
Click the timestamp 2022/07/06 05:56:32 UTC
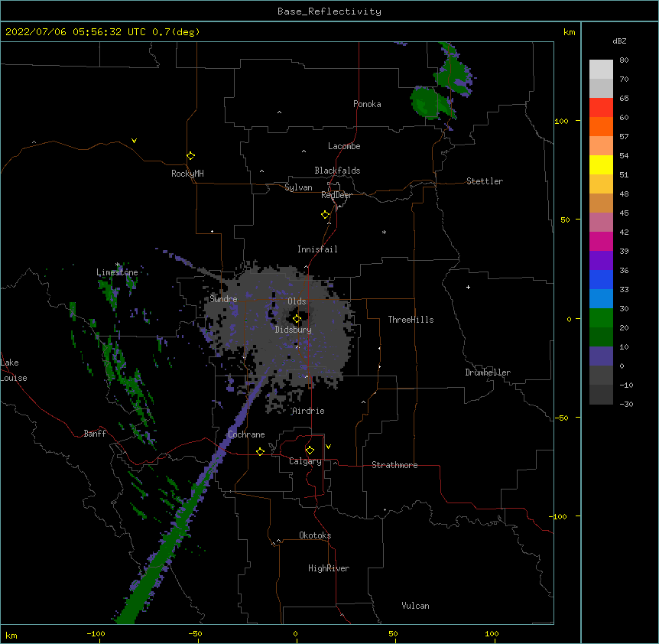click(75, 32)
